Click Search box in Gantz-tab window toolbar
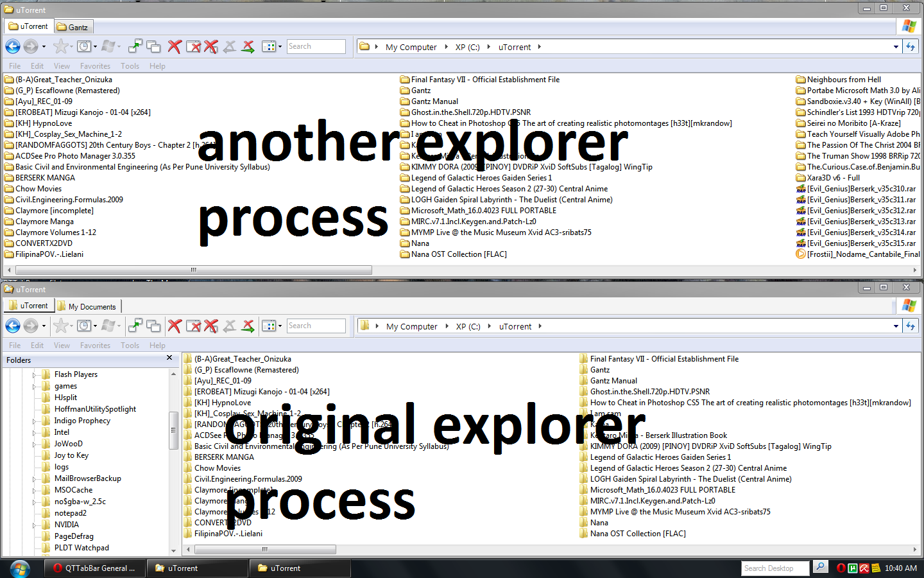 tap(316, 46)
